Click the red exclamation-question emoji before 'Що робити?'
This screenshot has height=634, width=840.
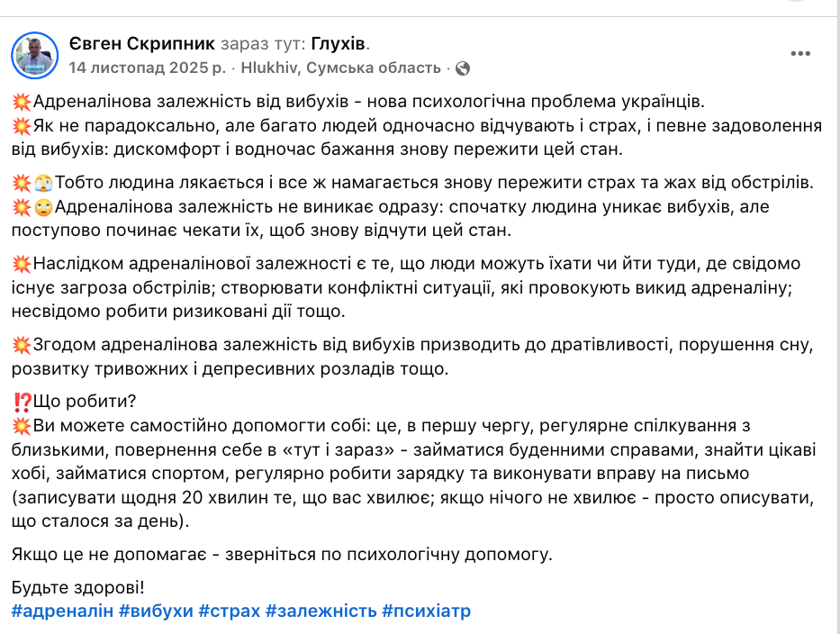22,403
